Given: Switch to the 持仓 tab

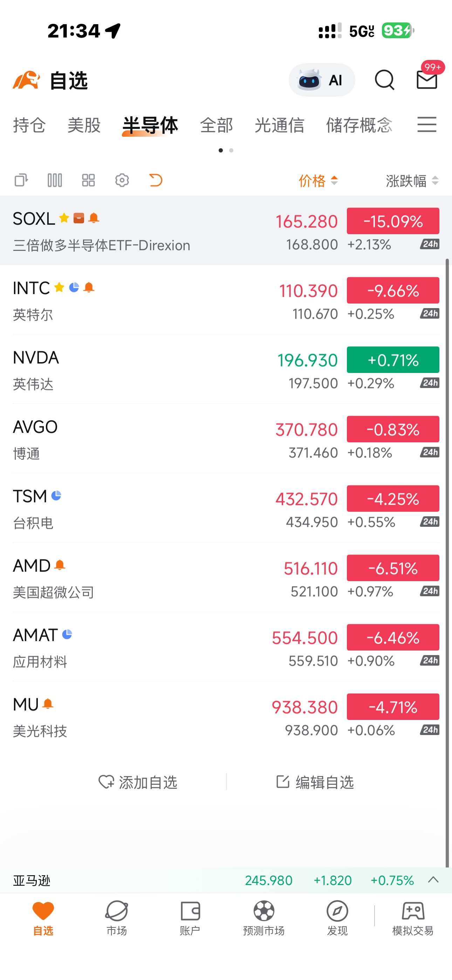Looking at the screenshot, I should click(x=30, y=125).
